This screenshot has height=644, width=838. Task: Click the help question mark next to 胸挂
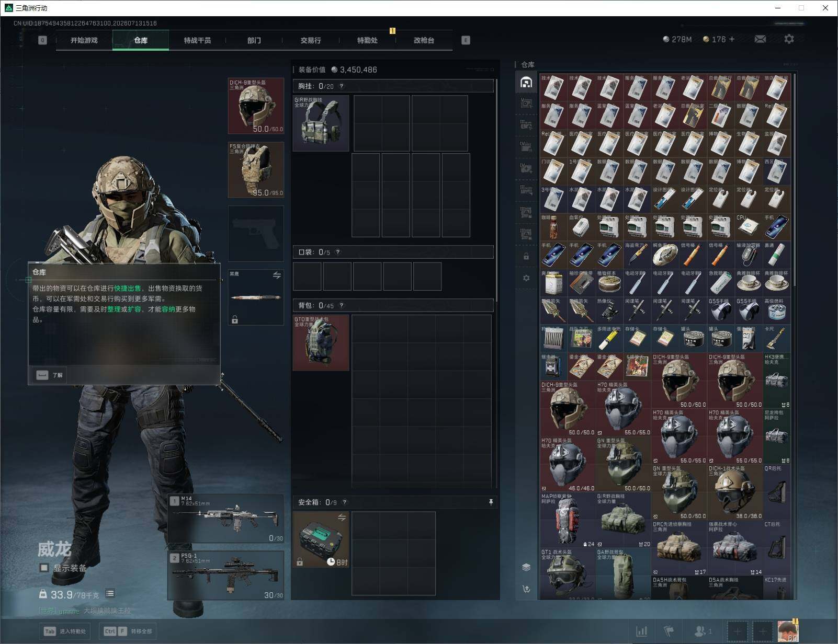point(342,86)
